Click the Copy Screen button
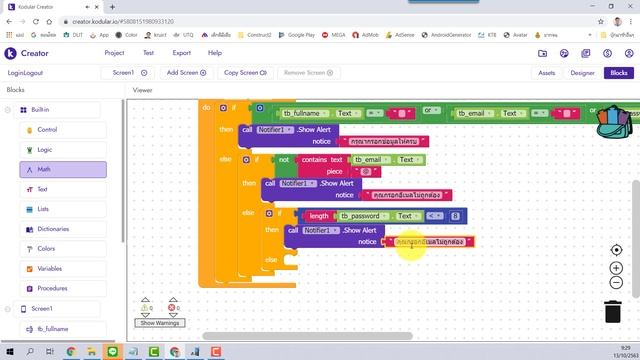Screen dimensions: 640x360 [245, 73]
